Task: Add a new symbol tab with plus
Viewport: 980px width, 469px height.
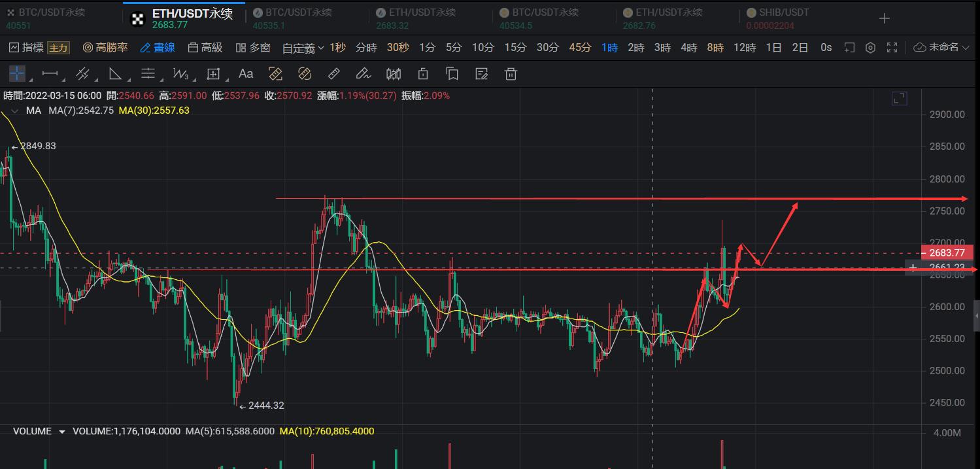Action: [x=885, y=18]
